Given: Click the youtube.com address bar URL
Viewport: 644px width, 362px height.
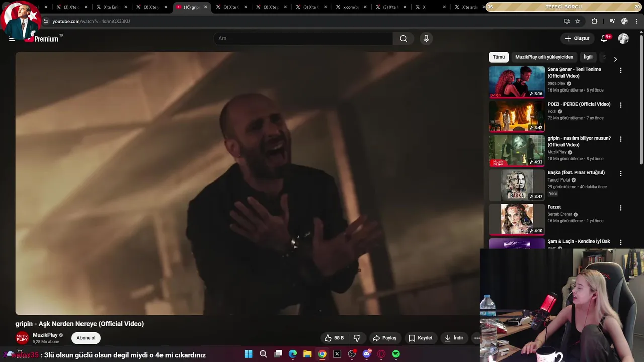Looking at the screenshot, I should tap(91, 21).
